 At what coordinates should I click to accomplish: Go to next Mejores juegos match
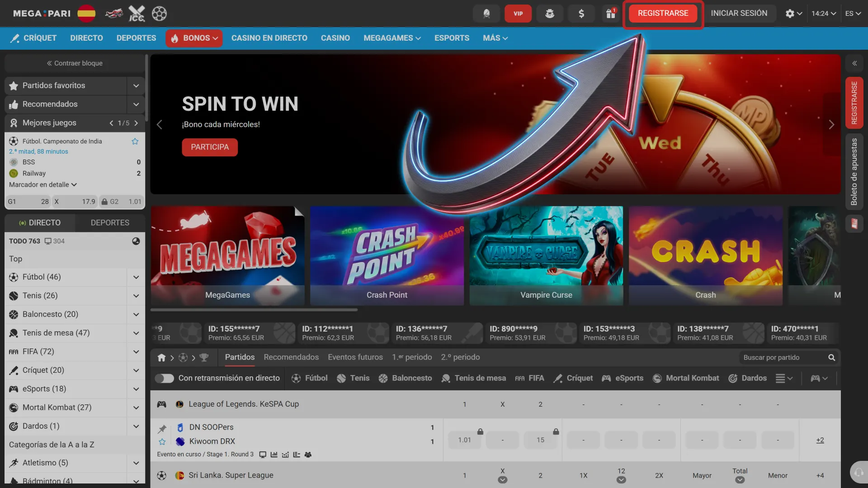coord(136,123)
